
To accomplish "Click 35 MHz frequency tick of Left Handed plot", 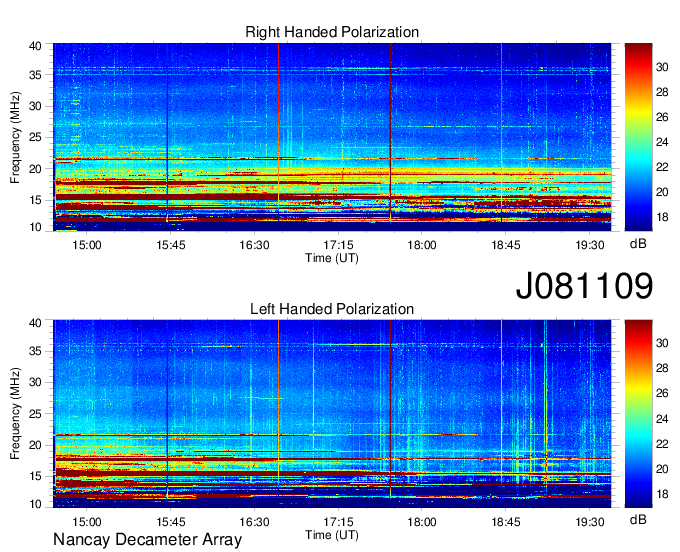I will pos(35,351).
